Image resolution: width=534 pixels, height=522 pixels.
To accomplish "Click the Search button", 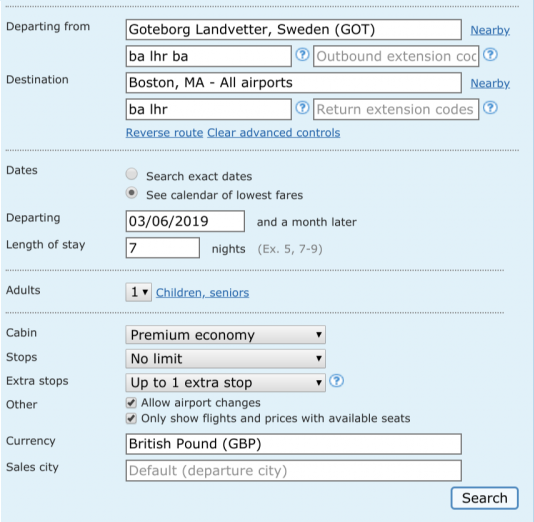I will point(485,498).
